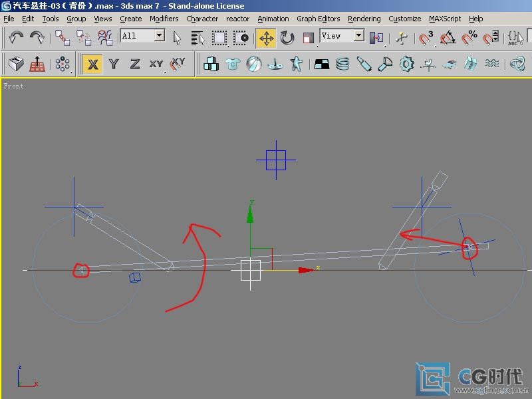Screen dimensions: 532x399
Task: Toggle the Keyboard Shortcut Override icon
Action: (16, 64)
